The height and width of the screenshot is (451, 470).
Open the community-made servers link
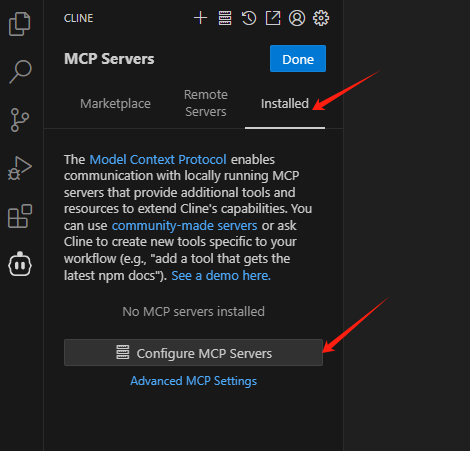pos(184,226)
